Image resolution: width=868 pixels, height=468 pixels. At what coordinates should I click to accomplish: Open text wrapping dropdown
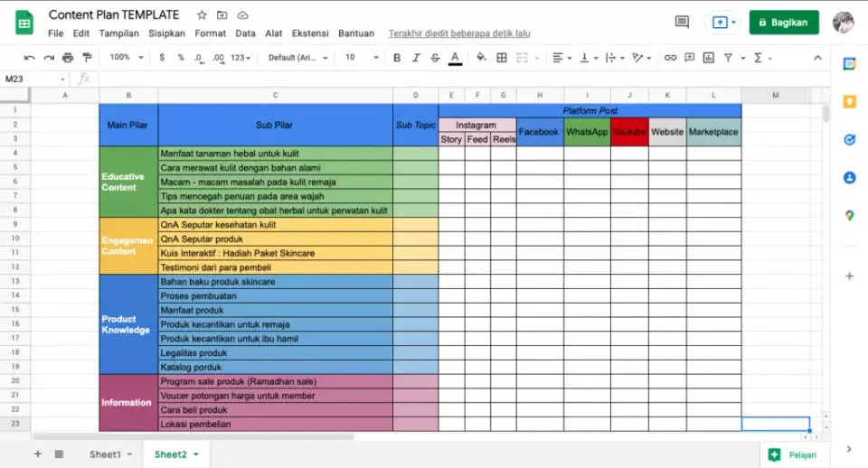pyautogui.click(x=615, y=58)
